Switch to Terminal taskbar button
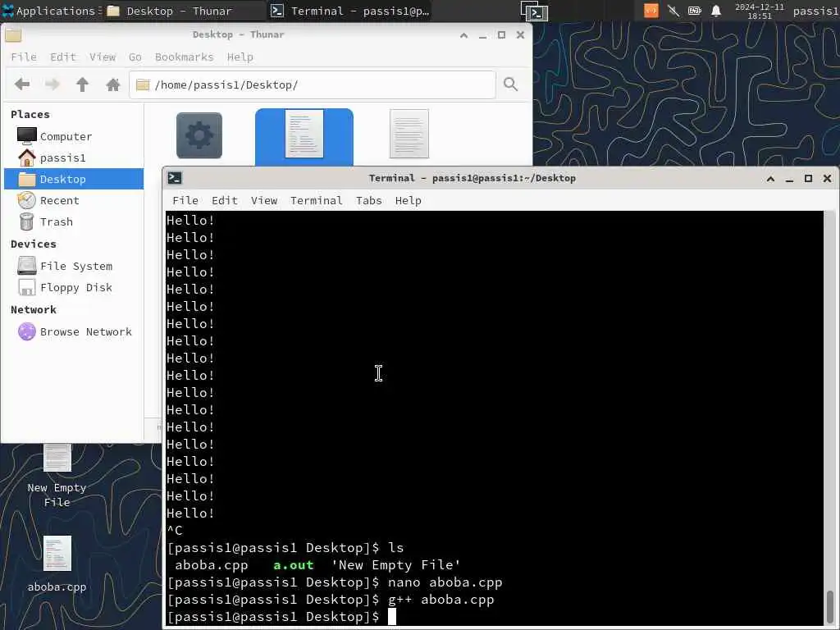This screenshot has height=630, width=840. click(350, 11)
